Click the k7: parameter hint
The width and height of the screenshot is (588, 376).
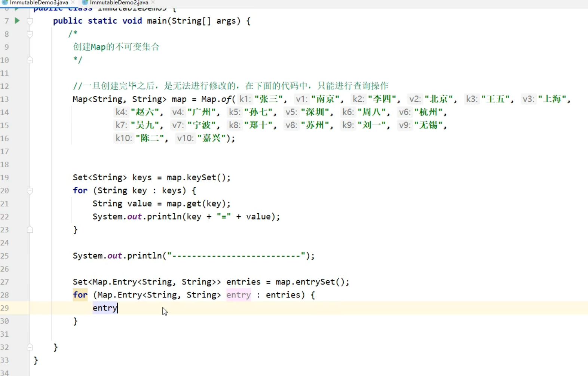coord(121,125)
